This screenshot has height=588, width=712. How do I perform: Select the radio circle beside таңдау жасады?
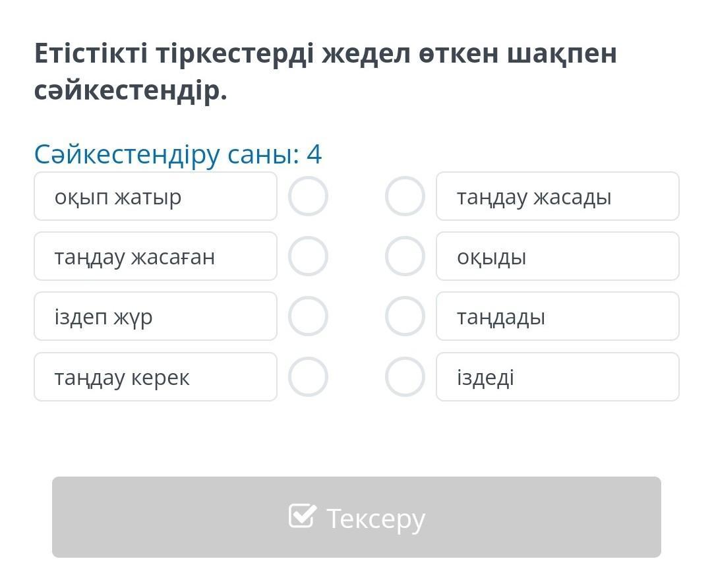(405, 196)
